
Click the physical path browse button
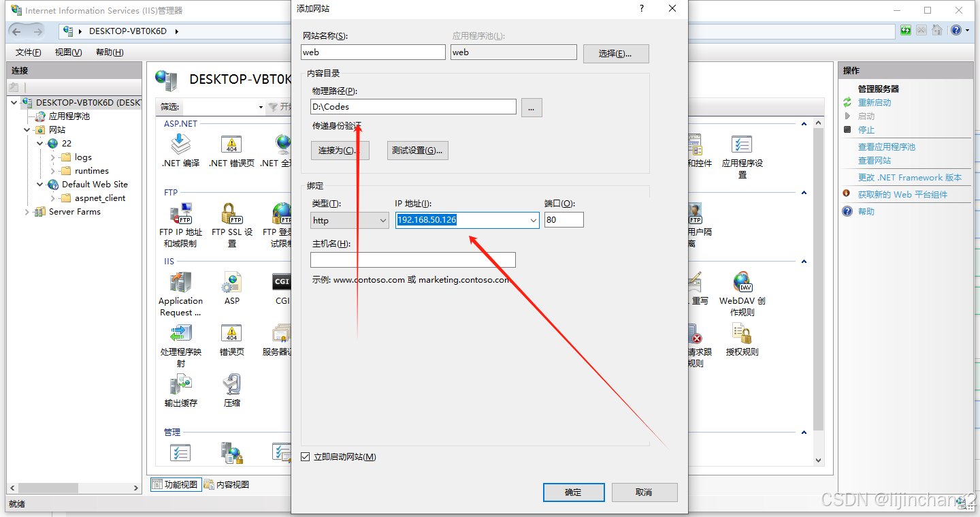532,108
